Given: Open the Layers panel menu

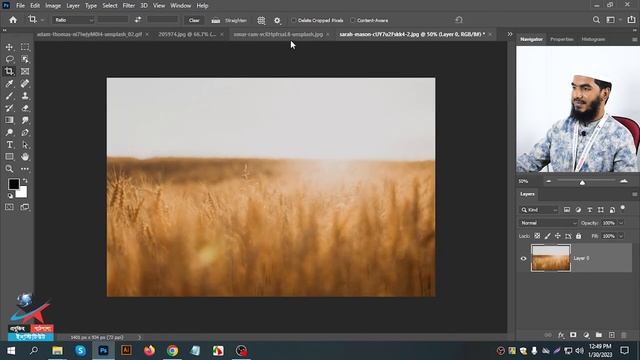Looking at the screenshot, I should click(x=634, y=194).
